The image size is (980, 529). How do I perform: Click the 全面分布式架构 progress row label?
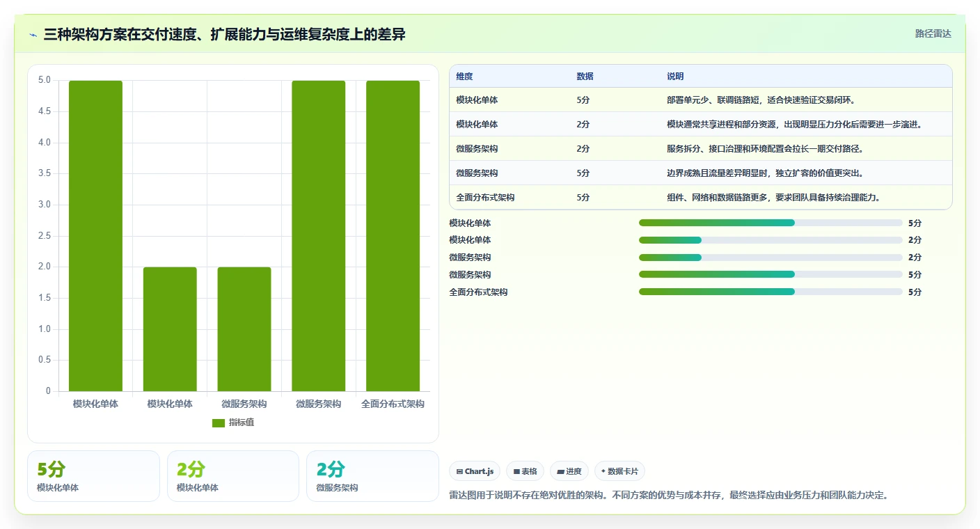tap(478, 292)
